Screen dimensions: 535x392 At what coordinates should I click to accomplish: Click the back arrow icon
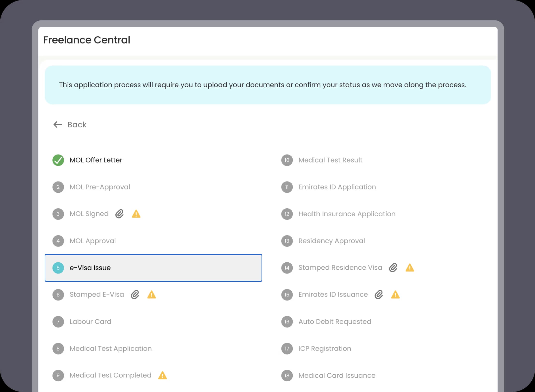coord(57,125)
